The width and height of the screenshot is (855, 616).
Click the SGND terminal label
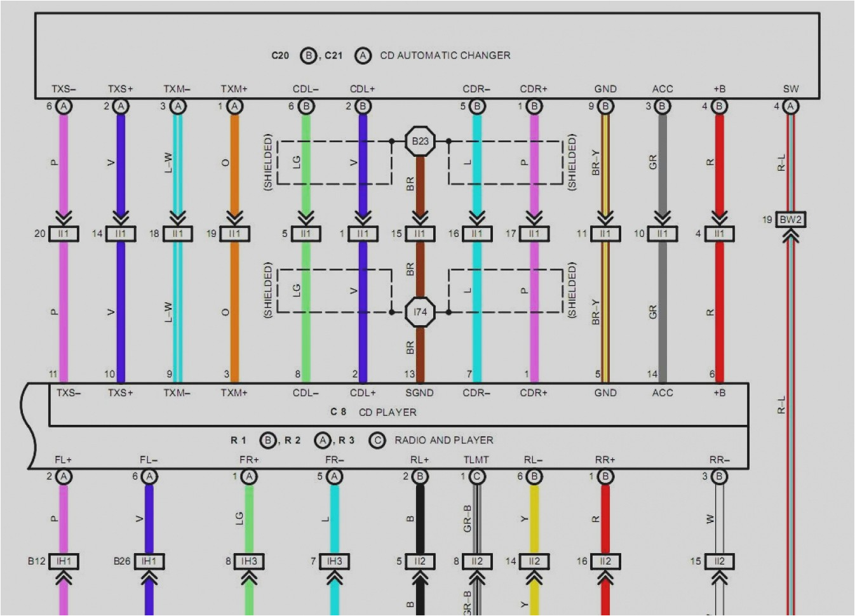coord(419,392)
